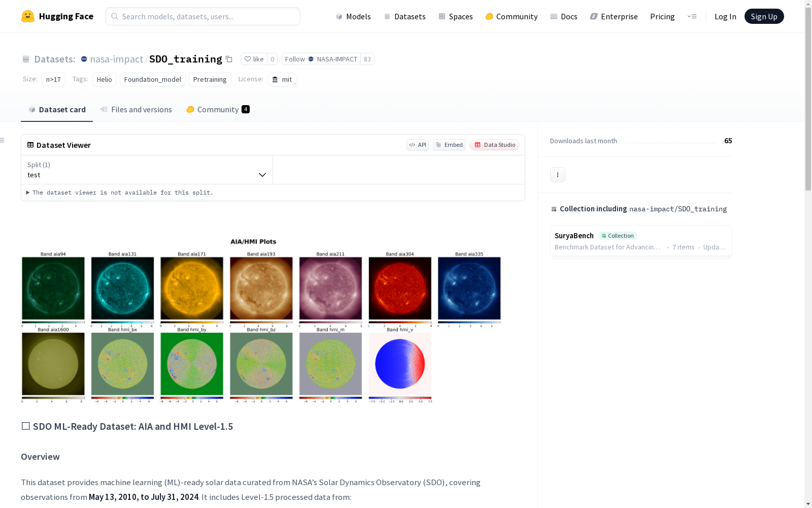
Task: Click the Embed button
Action: point(449,145)
